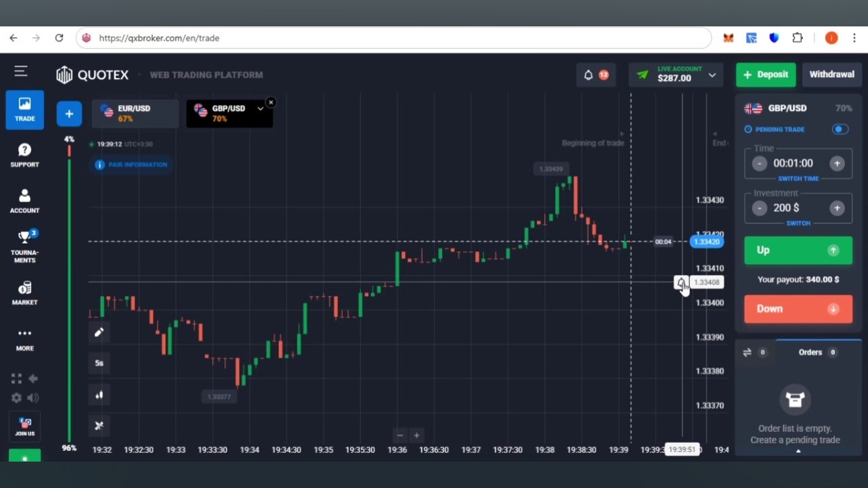Open the browser profile avatar
This screenshot has height=488, width=868.
click(831, 38)
